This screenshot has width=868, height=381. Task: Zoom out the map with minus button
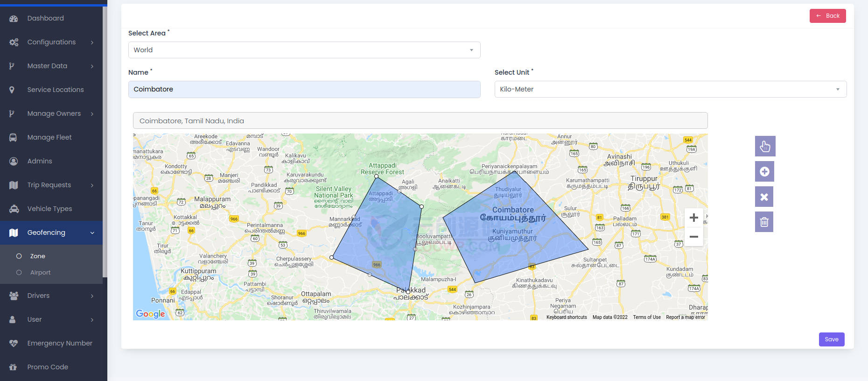(x=694, y=237)
